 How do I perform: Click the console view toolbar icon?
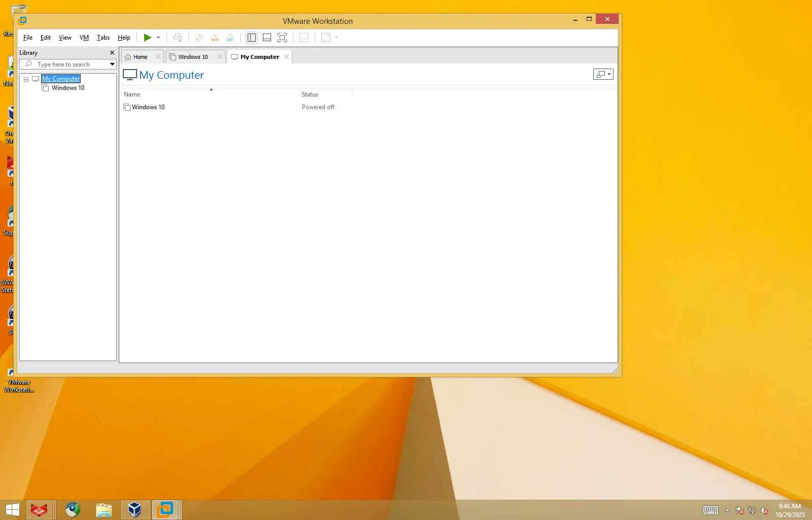tap(304, 38)
